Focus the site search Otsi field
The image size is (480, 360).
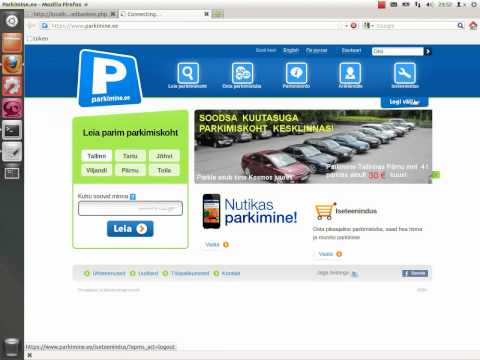point(398,51)
